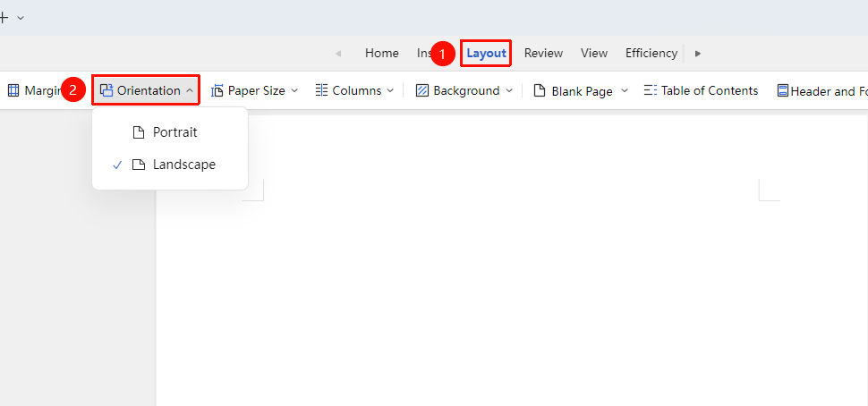868x406 pixels.
Task: Select Portrait orientation
Action: coord(170,132)
